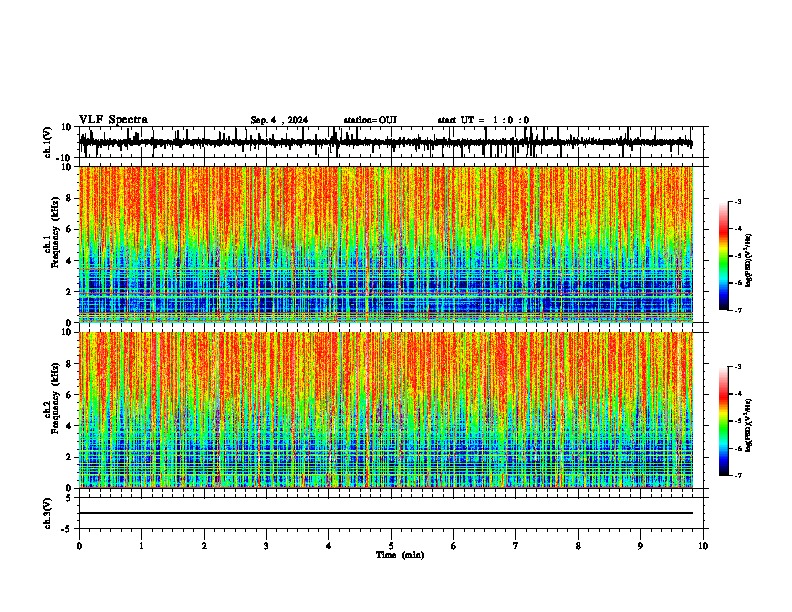
Task: Click the date Sep. 4, 2024
Action: [279, 120]
